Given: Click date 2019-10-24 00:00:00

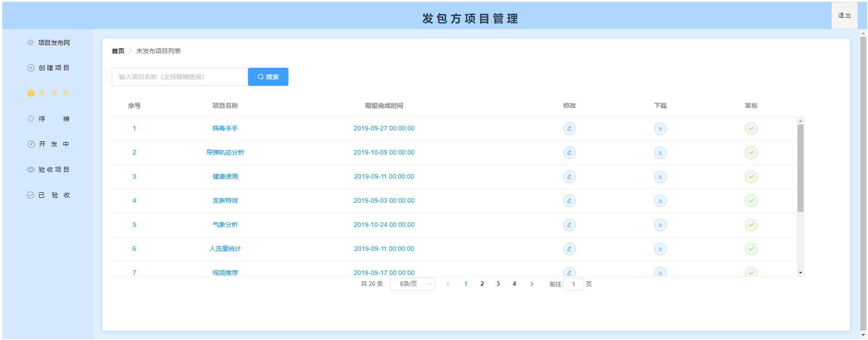Looking at the screenshot, I should pyautogui.click(x=384, y=225).
